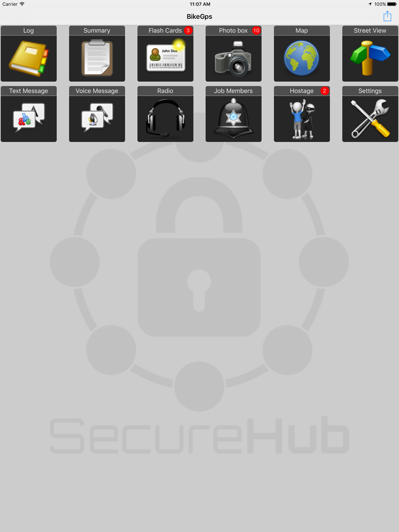Open the Photo box camera icon

point(233,59)
